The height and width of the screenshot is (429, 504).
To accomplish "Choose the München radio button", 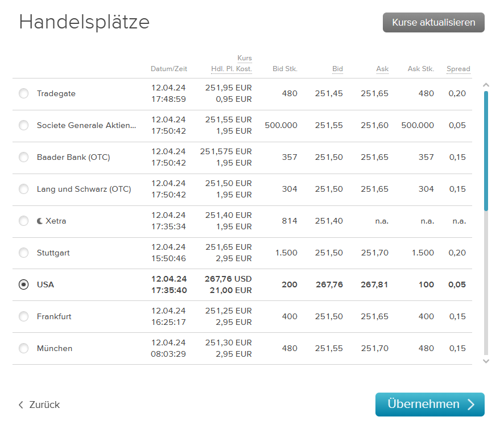I will tap(23, 348).
